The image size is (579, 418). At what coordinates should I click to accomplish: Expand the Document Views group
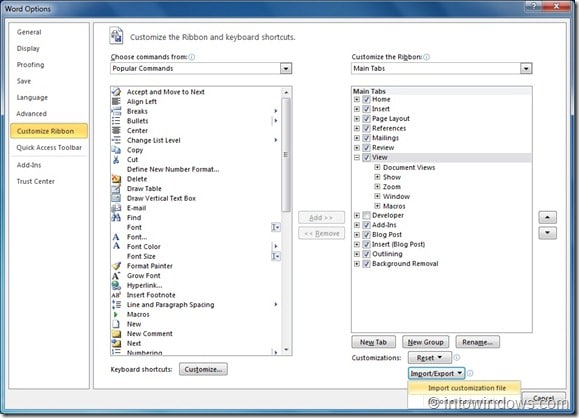coord(377,167)
